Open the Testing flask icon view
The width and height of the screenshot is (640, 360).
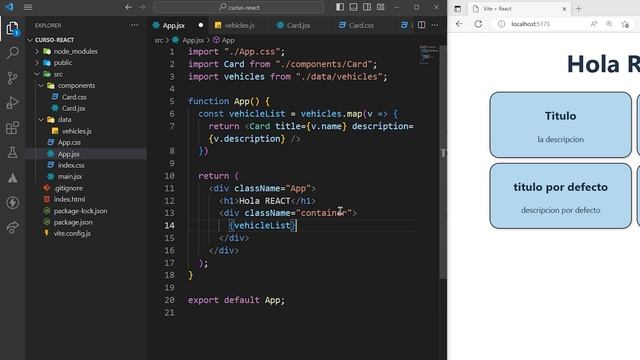[12, 153]
